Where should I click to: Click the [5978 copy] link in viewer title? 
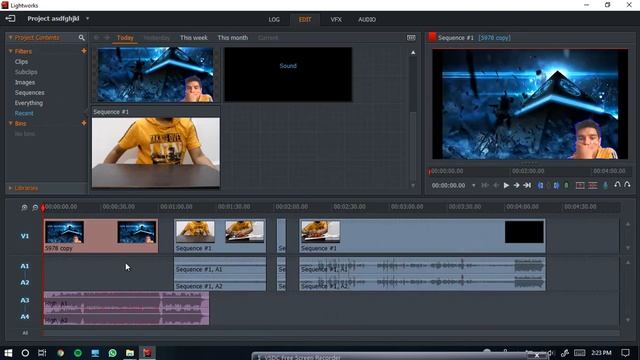pos(494,38)
